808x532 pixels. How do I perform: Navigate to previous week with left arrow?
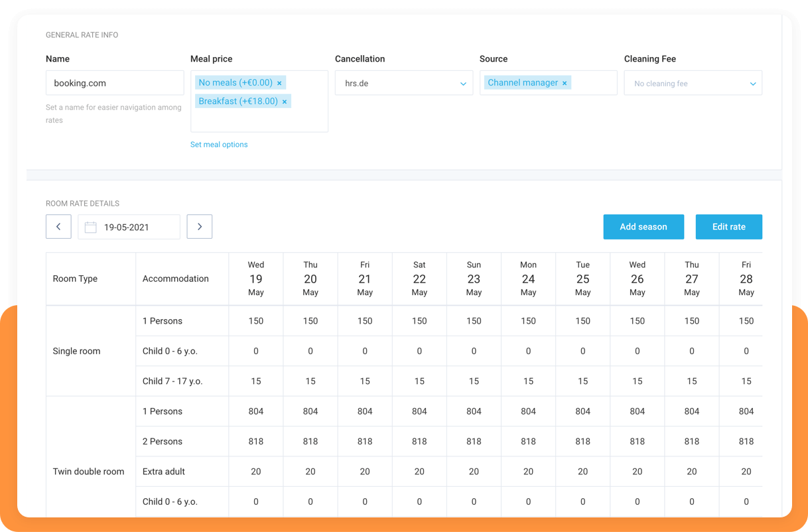58,226
